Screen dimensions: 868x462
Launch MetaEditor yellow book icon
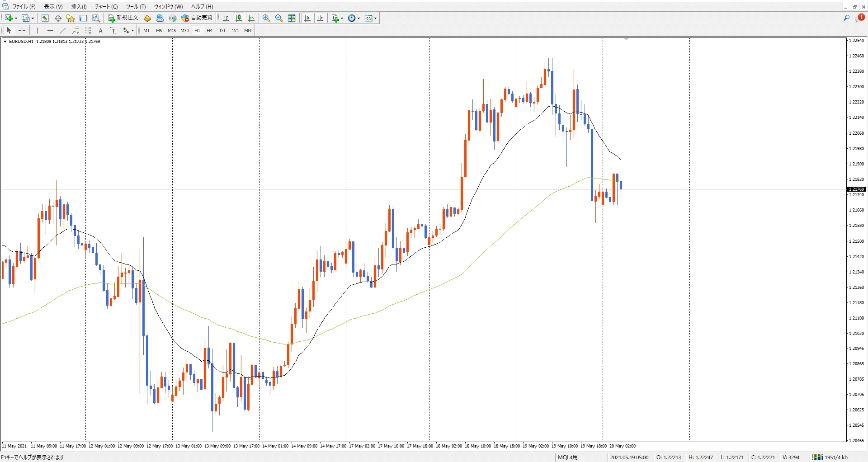tap(147, 18)
